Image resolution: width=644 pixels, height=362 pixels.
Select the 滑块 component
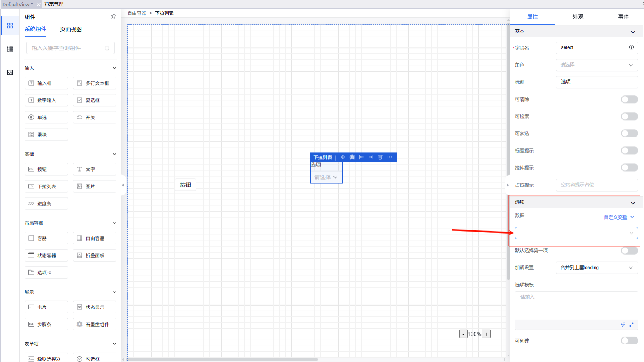tap(46, 135)
